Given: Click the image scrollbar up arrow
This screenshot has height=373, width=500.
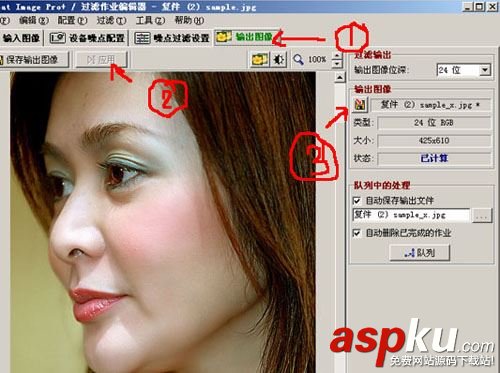Looking at the screenshot, I should [x=340, y=78].
